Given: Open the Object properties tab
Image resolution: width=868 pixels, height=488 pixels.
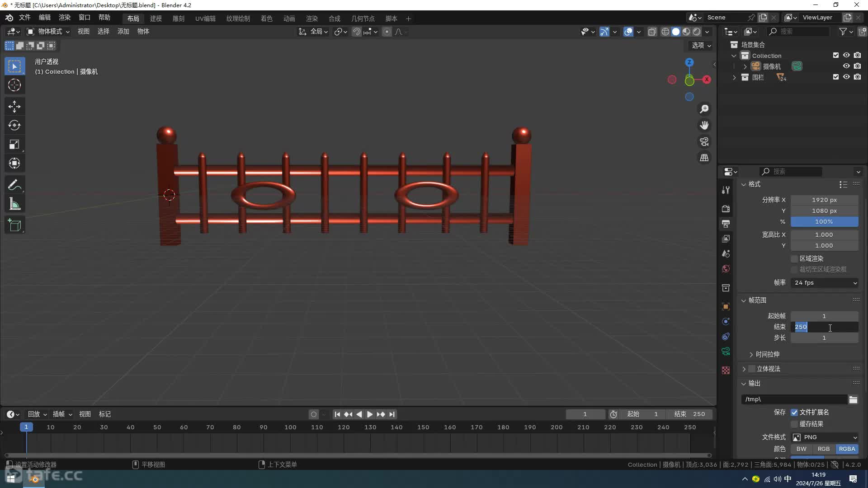Looking at the screenshot, I should [726, 306].
